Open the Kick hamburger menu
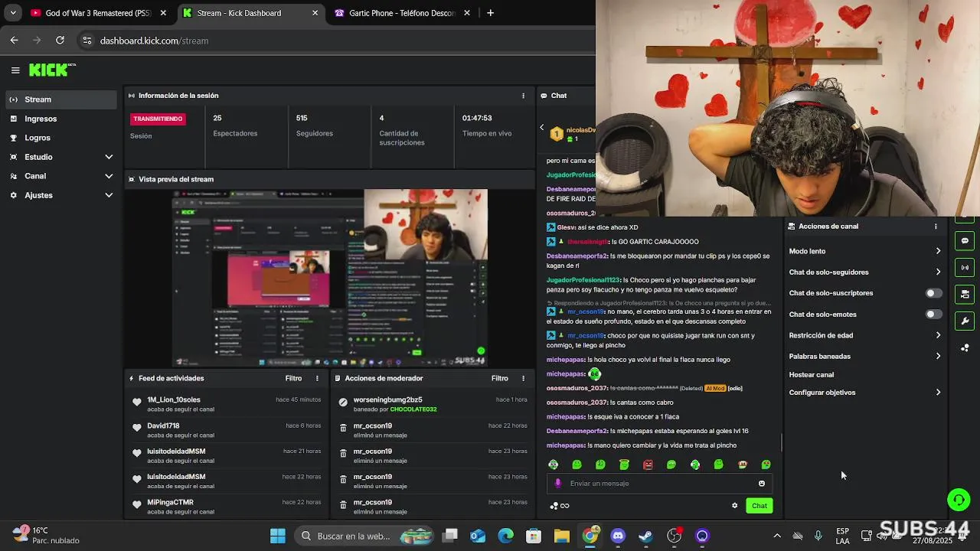 point(15,70)
